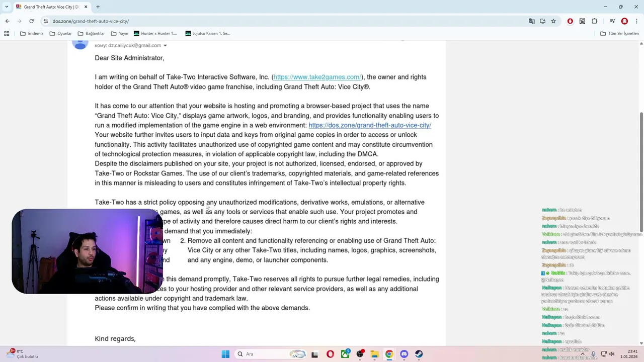Open the red Opera-style extension icon
Screen dimensions: 644x362
[570, 21]
